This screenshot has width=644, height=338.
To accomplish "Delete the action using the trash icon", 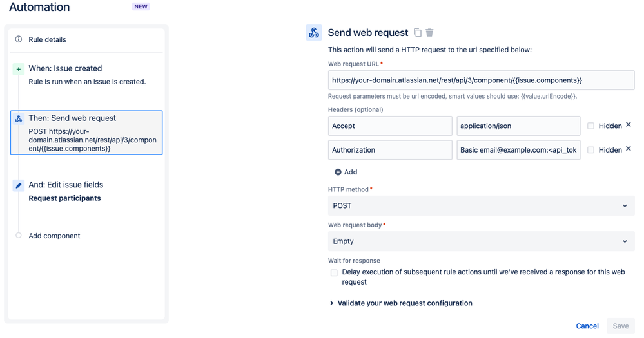I will click(x=429, y=32).
